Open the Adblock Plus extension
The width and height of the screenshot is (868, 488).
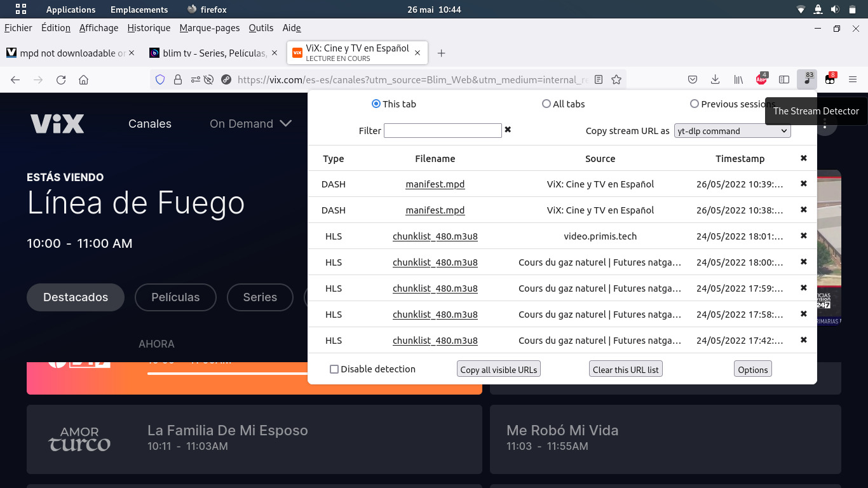click(761, 79)
